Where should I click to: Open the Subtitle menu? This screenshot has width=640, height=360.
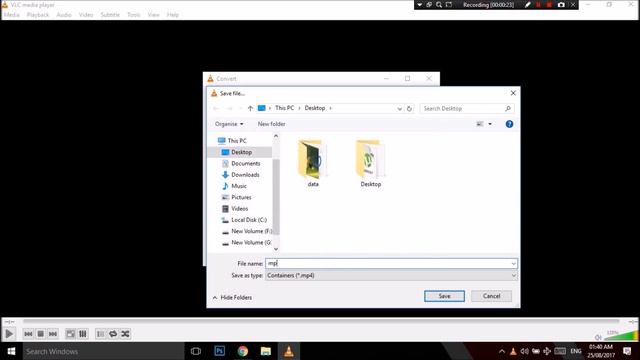110,15
